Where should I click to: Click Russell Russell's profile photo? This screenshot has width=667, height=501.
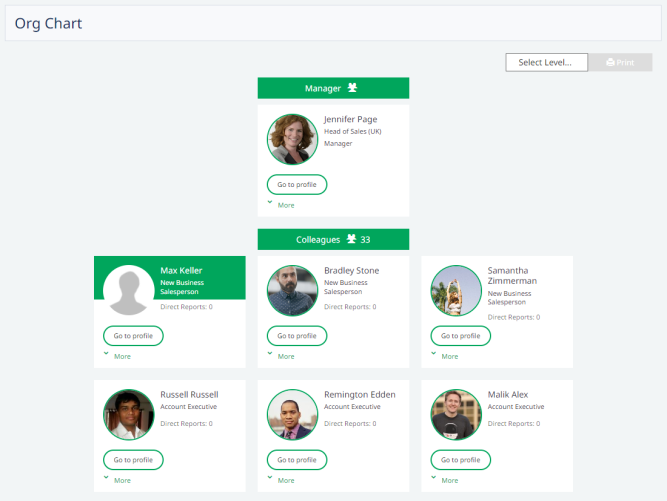pyautogui.click(x=129, y=414)
